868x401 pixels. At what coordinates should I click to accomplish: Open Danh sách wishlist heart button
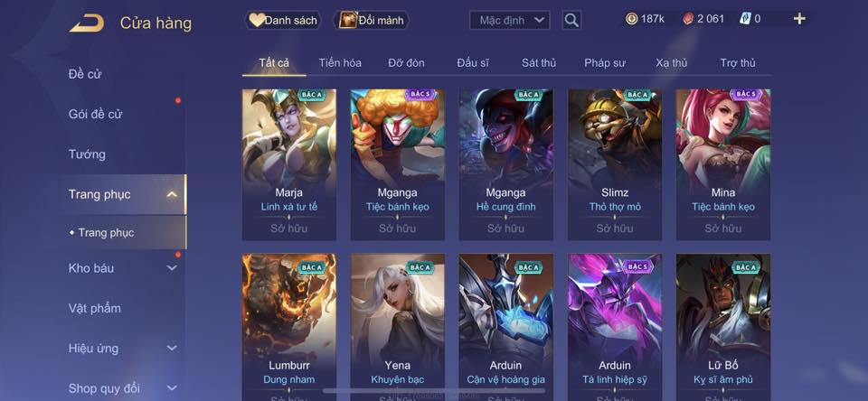(283, 21)
